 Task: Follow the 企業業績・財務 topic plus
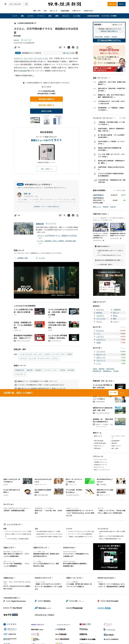click(15, 258)
